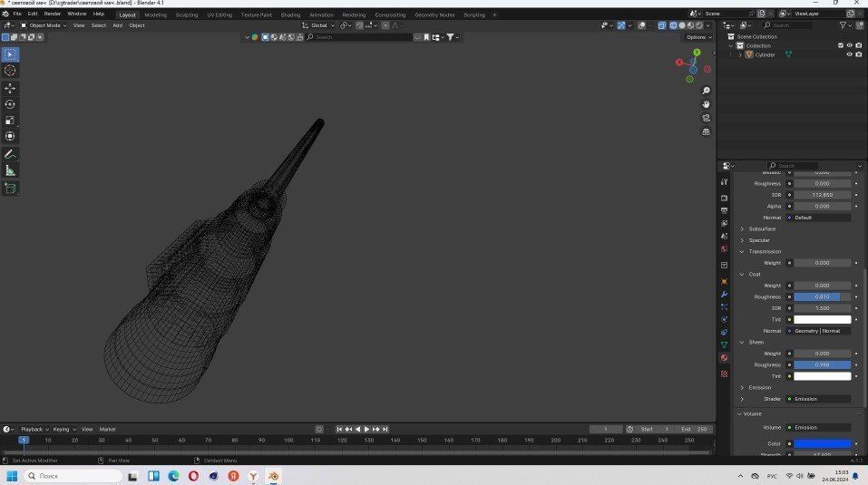Open the Edit menu
The height and width of the screenshot is (485, 868).
[33, 14]
